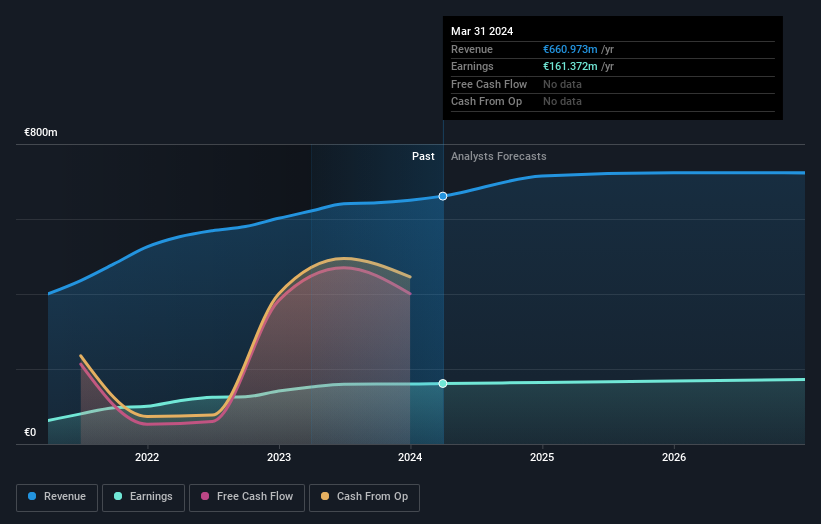Screen dimensions: 821x524
Task: Select the Revenue data point marker on Mar 2024
Action: pyautogui.click(x=443, y=196)
